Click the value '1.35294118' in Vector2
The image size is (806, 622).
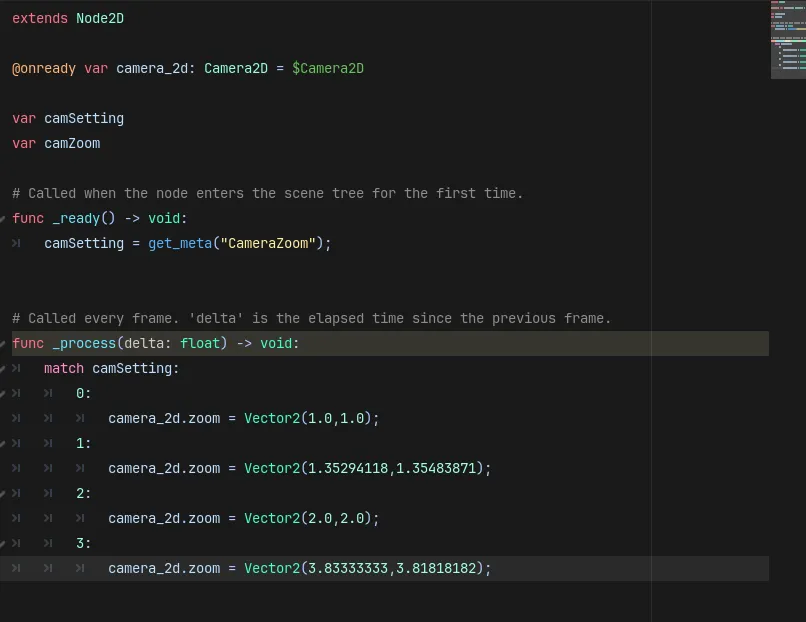click(347, 468)
